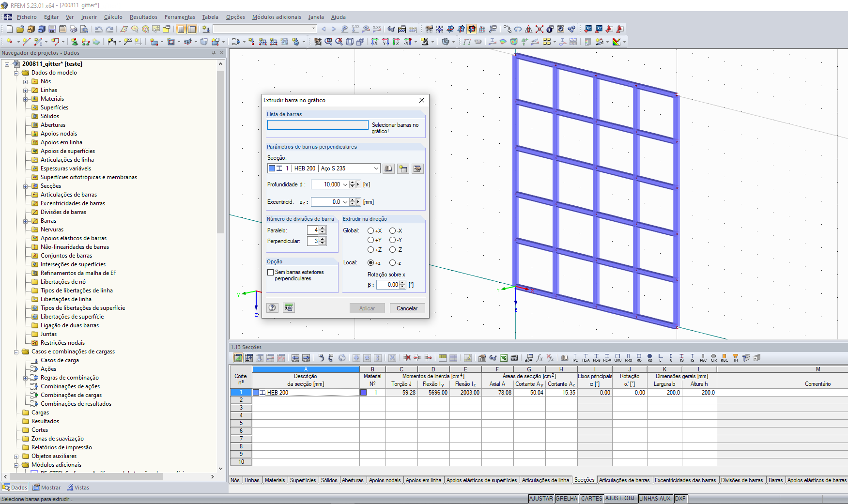This screenshot has height=504, width=848.
Task: Switch to the Materiais table tab
Action: [x=275, y=480]
